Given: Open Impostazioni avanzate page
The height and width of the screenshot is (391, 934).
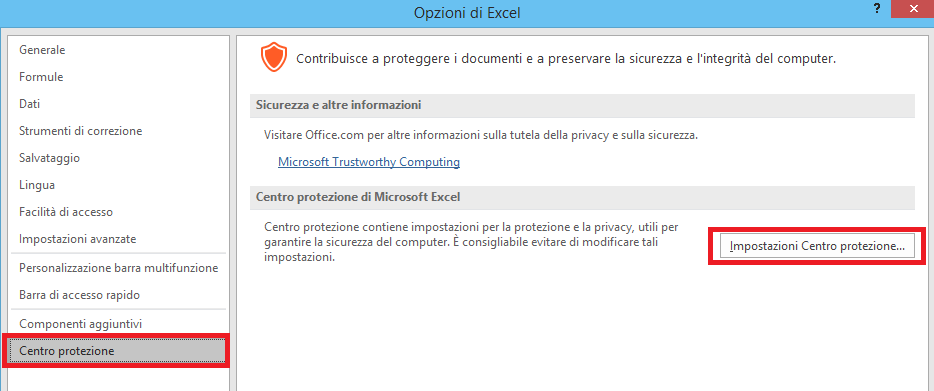Looking at the screenshot, I should [77, 239].
